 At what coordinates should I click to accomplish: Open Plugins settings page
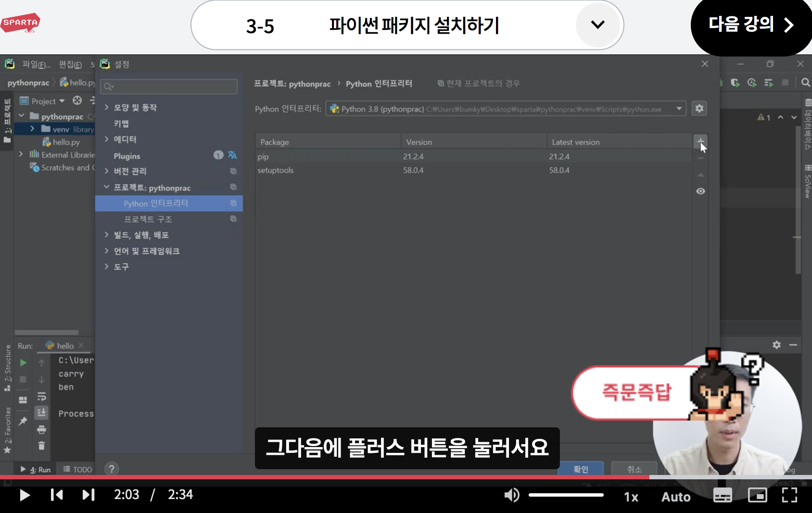click(x=127, y=156)
